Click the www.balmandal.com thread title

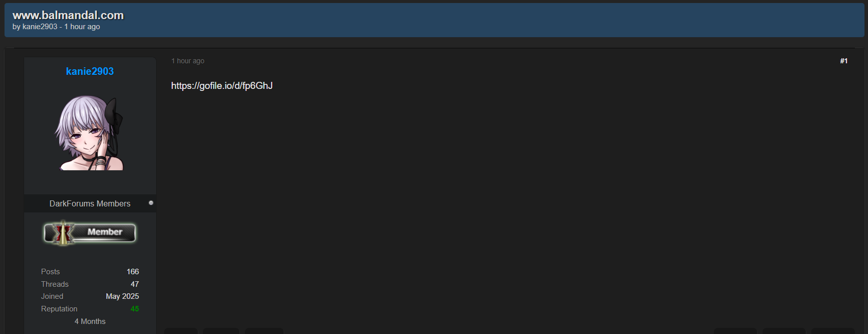68,15
